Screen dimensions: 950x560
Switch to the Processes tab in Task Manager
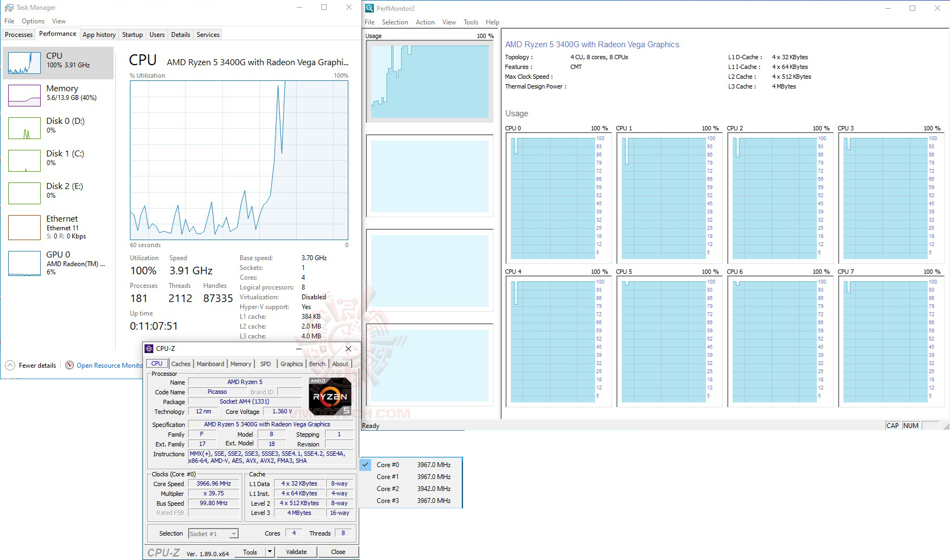click(x=19, y=35)
